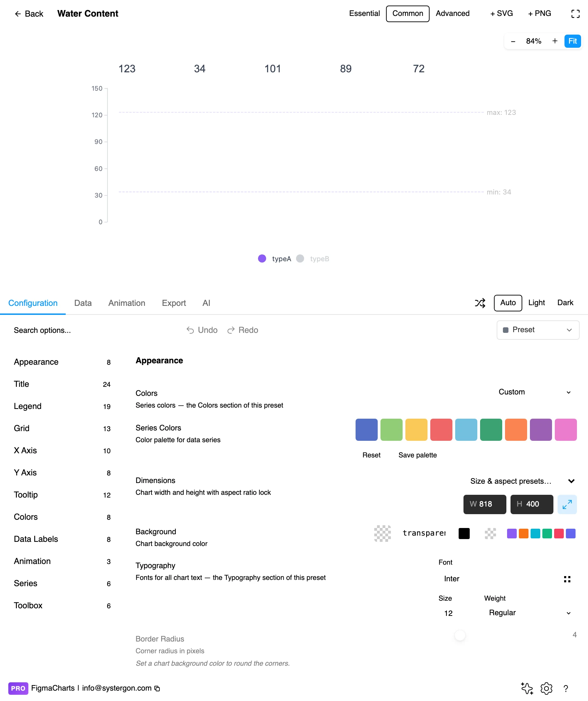The height and width of the screenshot is (701, 588).
Task: Go back with the Back arrow
Action: [29, 14]
